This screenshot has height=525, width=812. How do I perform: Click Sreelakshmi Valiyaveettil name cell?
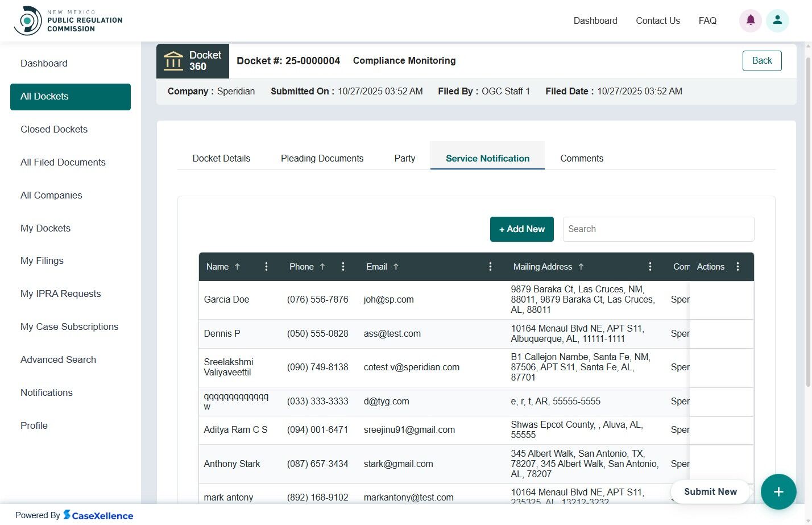[229, 367]
